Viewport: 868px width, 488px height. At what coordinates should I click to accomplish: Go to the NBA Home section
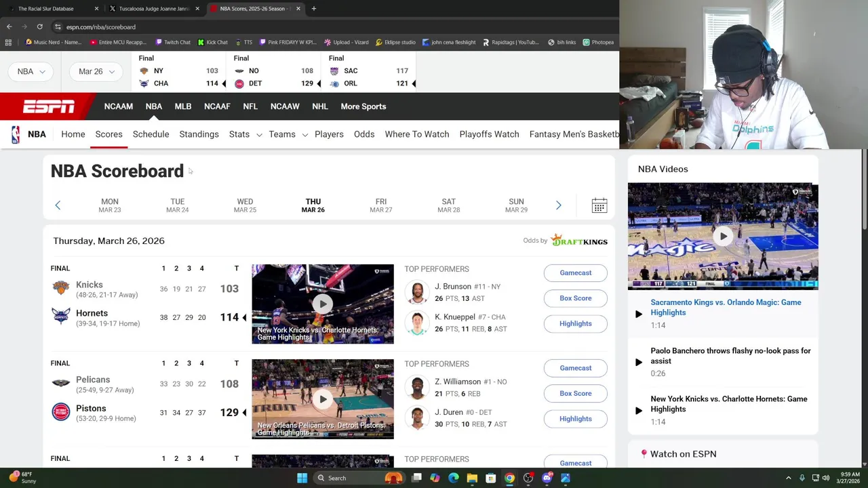coord(73,134)
